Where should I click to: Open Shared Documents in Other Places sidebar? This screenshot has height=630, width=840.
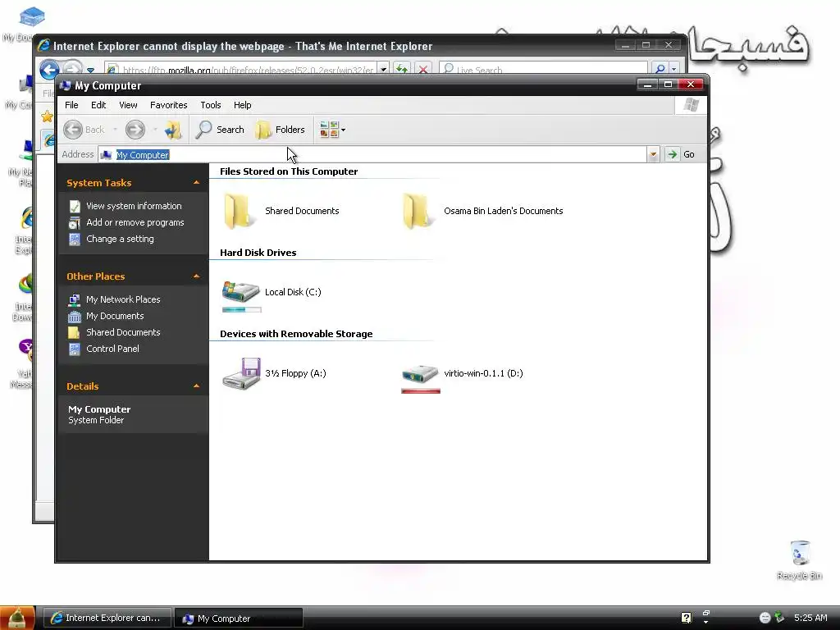123,332
